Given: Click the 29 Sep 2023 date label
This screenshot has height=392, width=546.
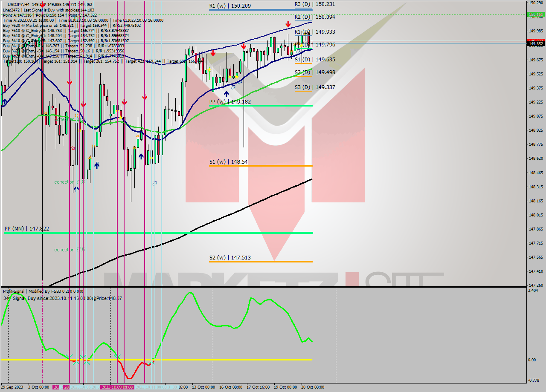Looking at the screenshot, I should [x=12, y=387].
